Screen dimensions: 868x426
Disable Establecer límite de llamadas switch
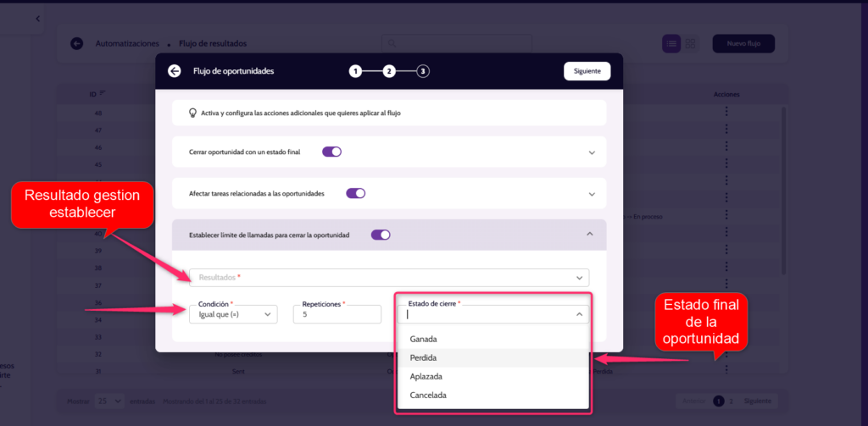click(381, 235)
